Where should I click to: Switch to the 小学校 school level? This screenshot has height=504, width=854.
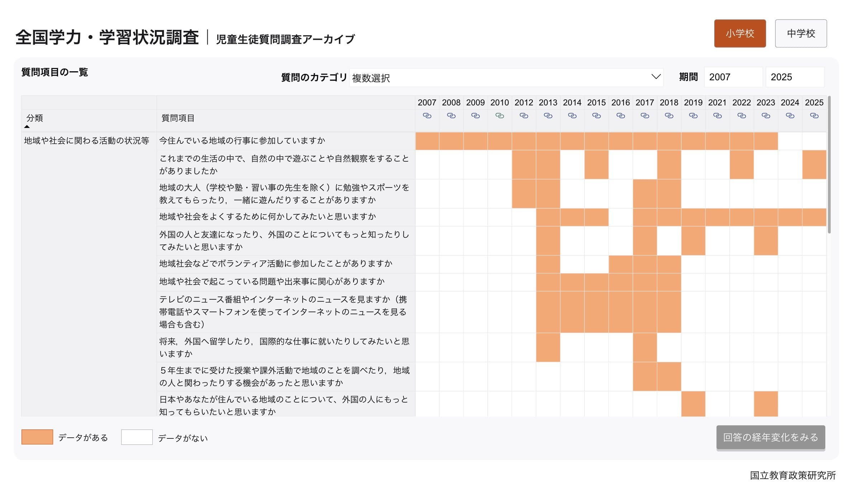(x=740, y=33)
